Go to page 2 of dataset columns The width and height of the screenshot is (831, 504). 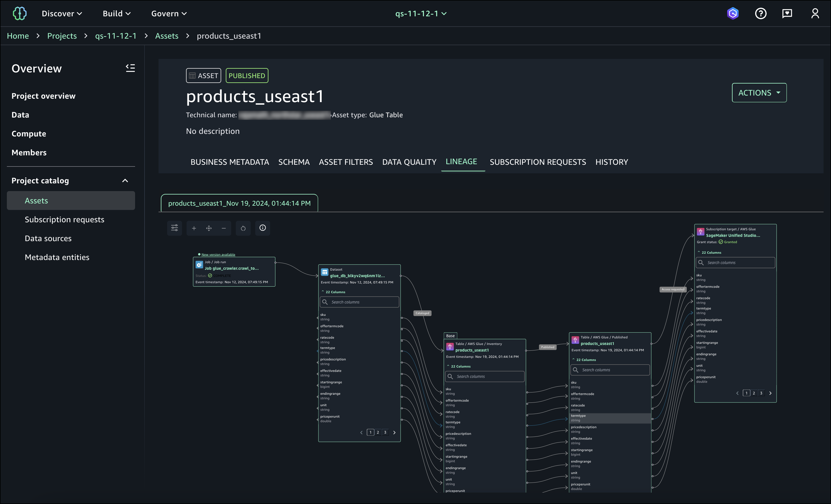tap(378, 432)
